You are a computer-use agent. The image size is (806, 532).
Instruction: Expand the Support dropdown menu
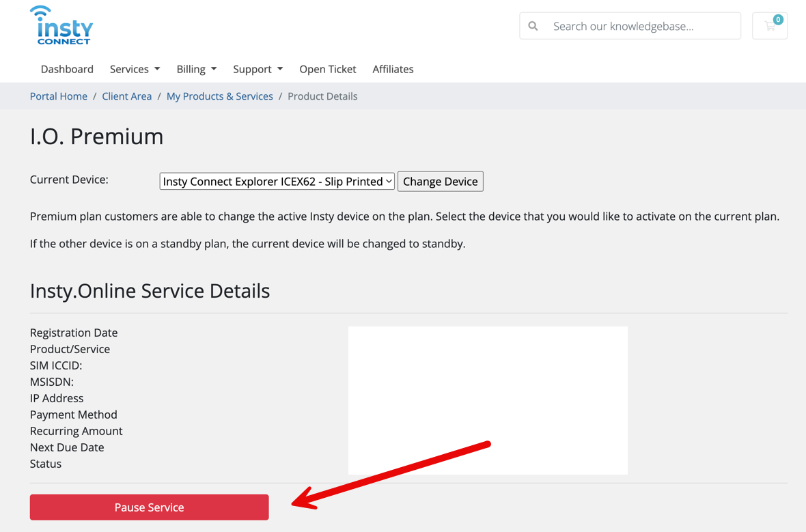tap(258, 69)
